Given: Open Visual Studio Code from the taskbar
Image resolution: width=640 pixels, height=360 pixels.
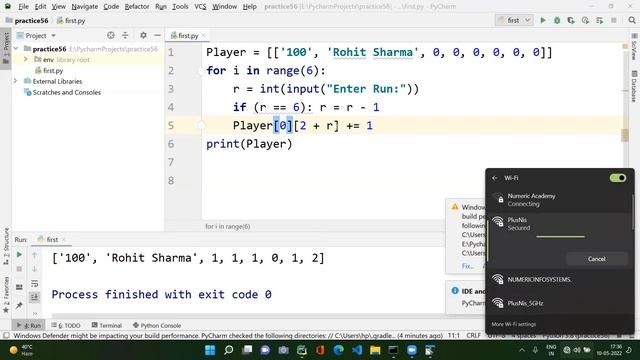Looking at the screenshot, I should [x=357, y=350].
